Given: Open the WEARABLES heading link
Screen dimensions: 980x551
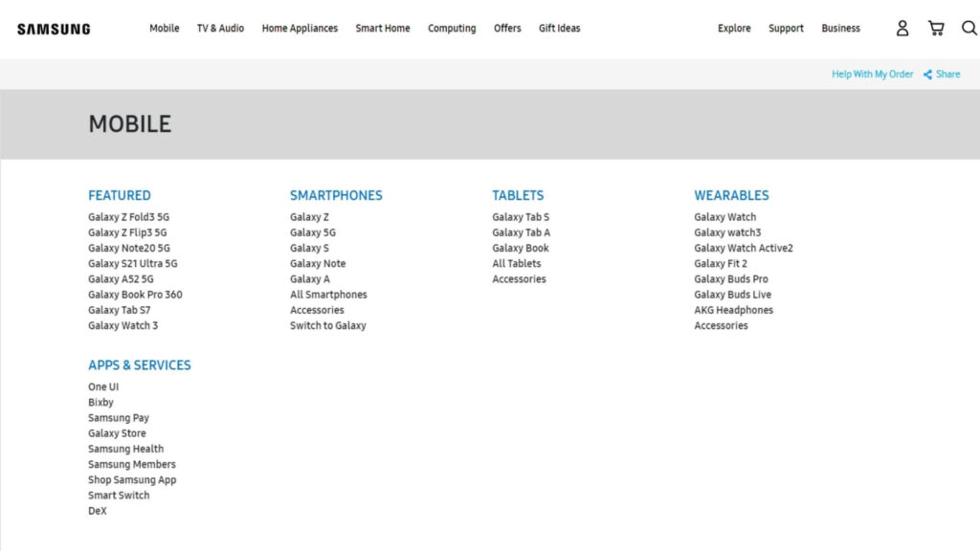Looking at the screenshot, I should [731, 195].
